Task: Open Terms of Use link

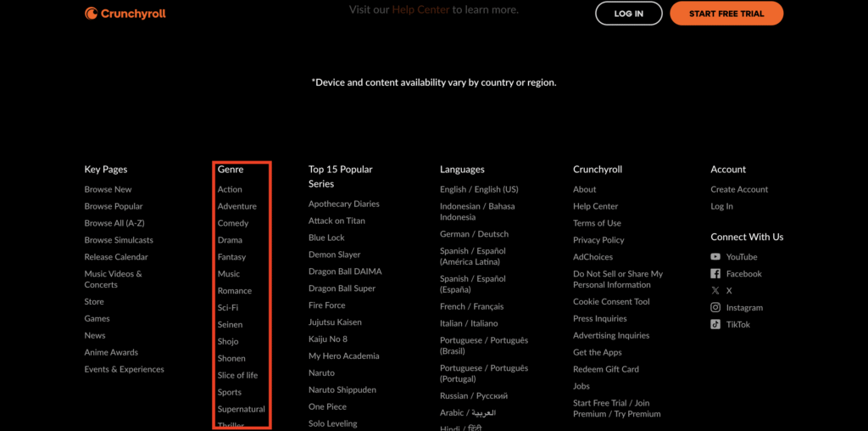Action: point(597,223)
